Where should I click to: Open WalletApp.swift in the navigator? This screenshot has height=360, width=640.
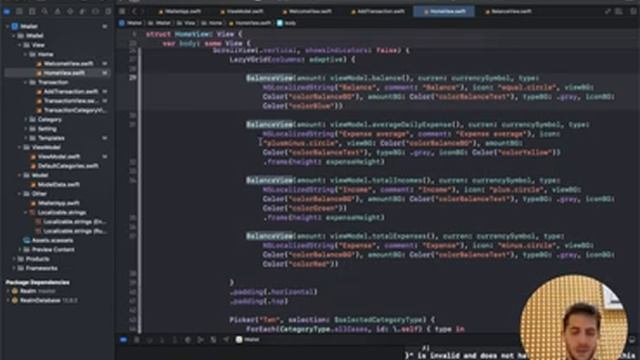(x=55, y=203)
